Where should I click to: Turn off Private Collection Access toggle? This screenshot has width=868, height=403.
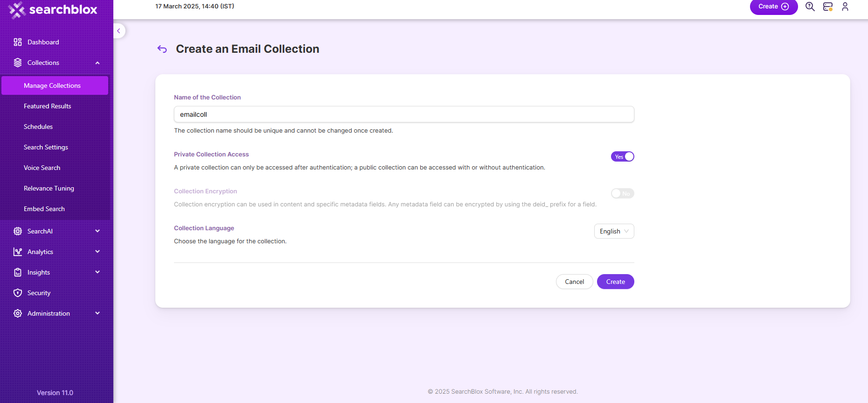(623, 156)
